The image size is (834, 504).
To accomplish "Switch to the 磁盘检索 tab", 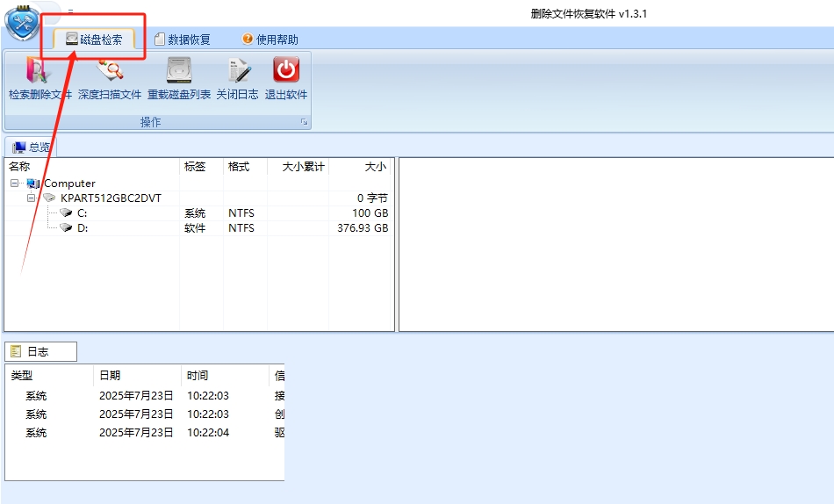I will 94,40.
